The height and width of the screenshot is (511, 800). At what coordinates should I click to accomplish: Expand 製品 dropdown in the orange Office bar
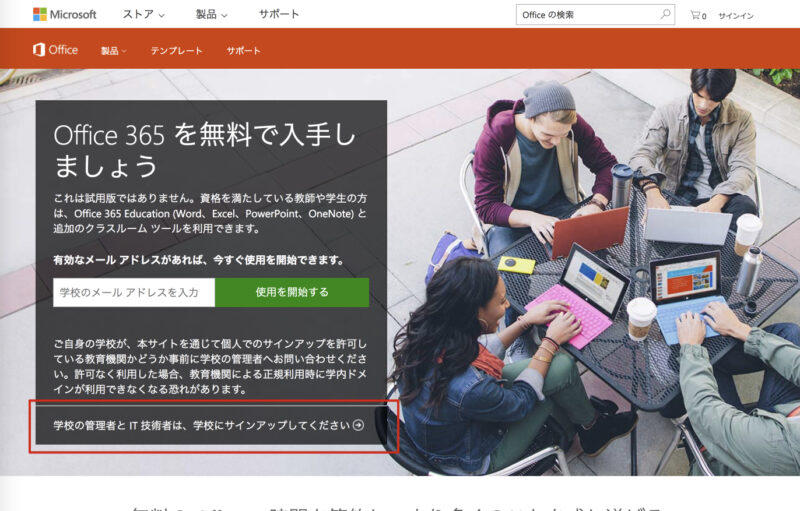click(x=113, y=50)
